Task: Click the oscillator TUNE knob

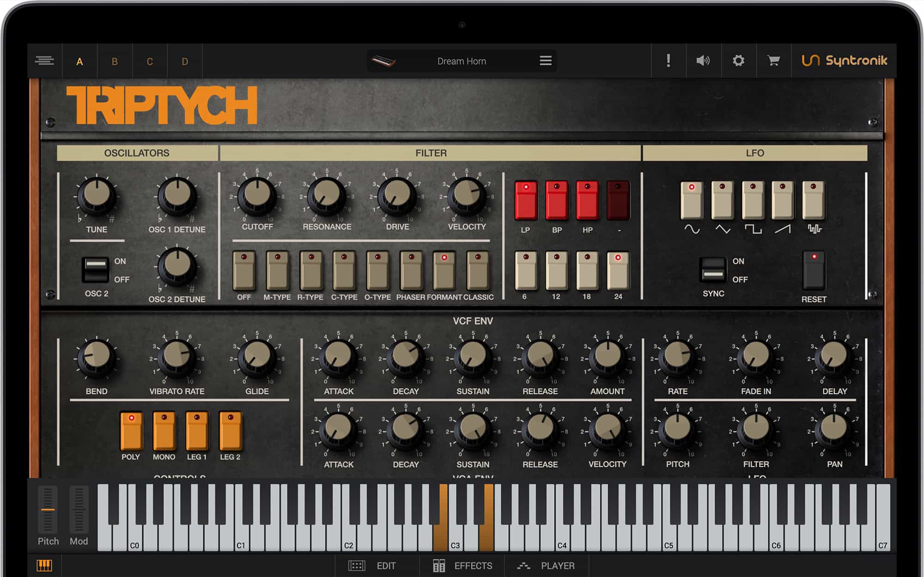Action: pyautogui.click(x=96, y=196)
